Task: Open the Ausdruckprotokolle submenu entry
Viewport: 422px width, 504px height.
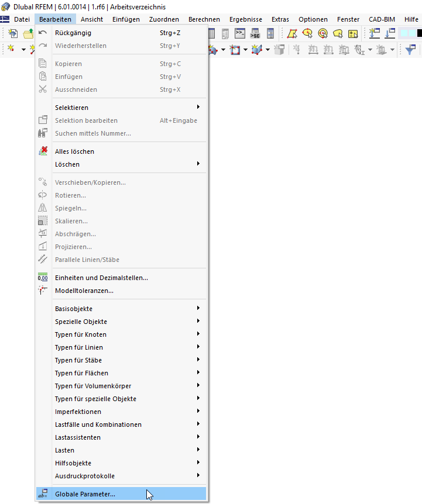Action: coord(121,476)
